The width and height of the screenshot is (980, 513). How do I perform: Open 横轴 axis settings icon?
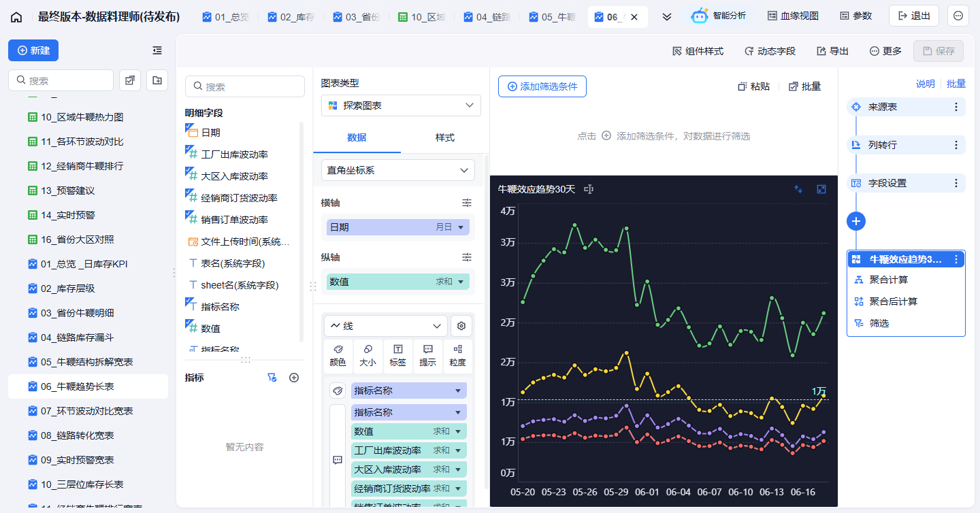[467, 203]
